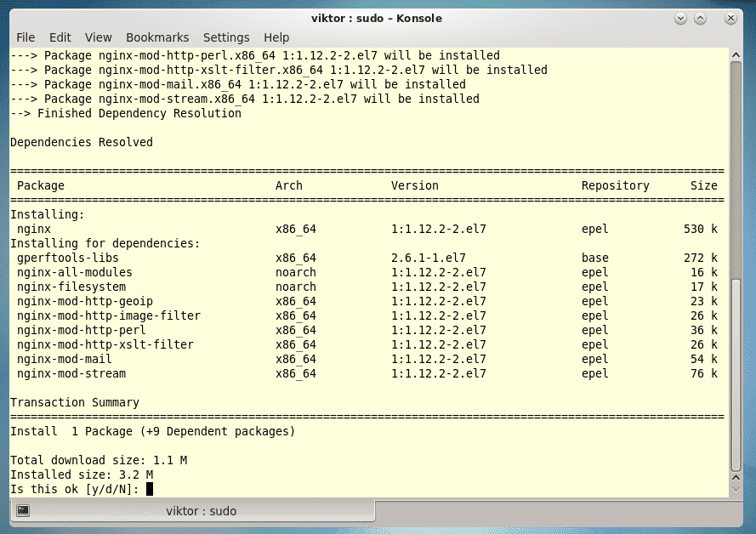This screenshot has height=534, width=756.
Task: Open the Bookmarks menu
Action: 157,37
